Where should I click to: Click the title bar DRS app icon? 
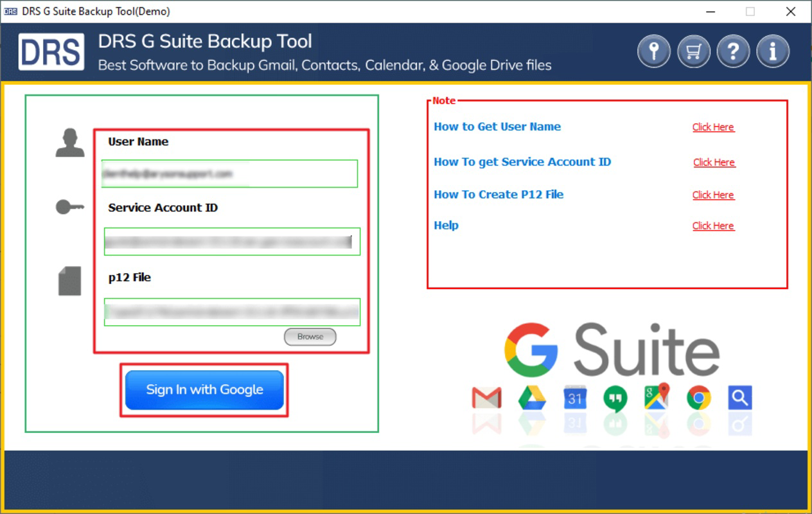tap(10, 12)
